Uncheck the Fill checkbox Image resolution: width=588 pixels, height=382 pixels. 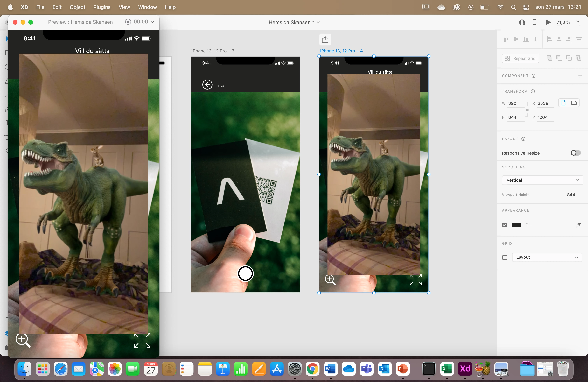tap(505, 225)
